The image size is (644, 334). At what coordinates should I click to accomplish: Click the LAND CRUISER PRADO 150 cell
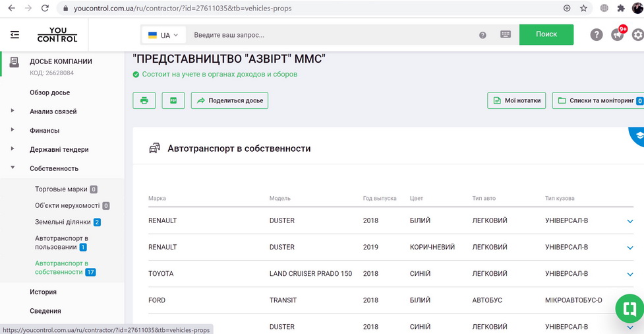310,273
